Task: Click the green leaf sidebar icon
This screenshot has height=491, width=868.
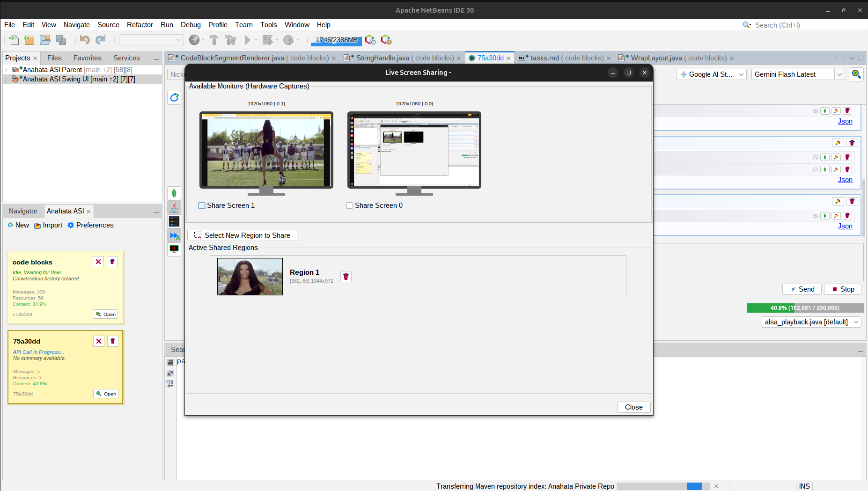Action: 174,193
